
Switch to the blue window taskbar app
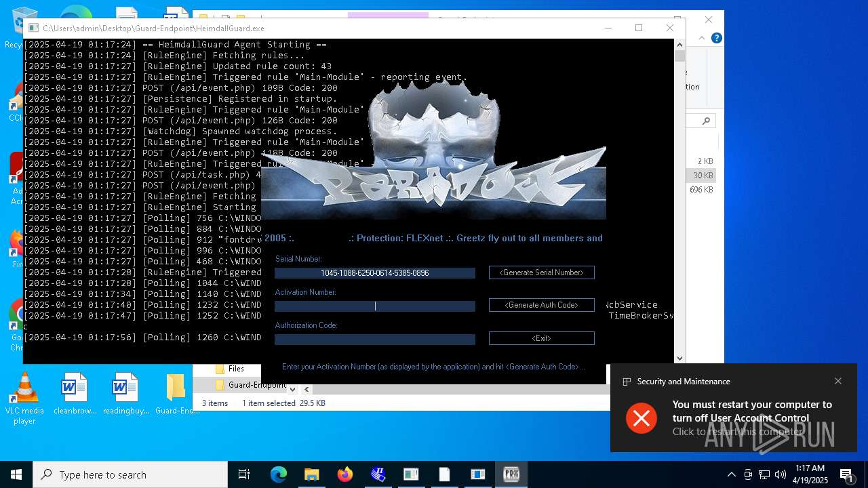pos(477,474)
